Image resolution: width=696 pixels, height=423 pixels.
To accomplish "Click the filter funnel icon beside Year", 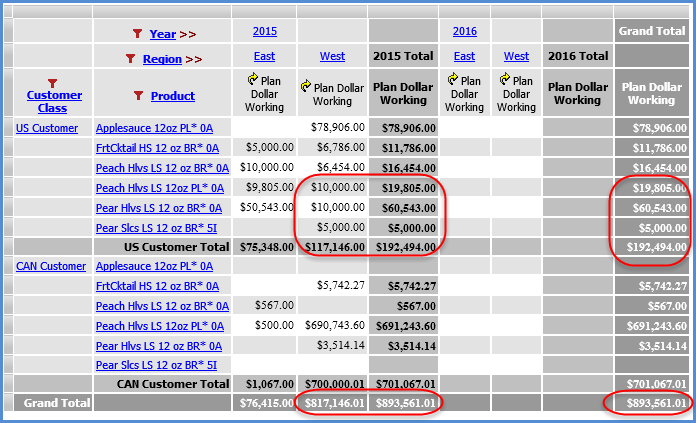I will [x=138, y=34].
